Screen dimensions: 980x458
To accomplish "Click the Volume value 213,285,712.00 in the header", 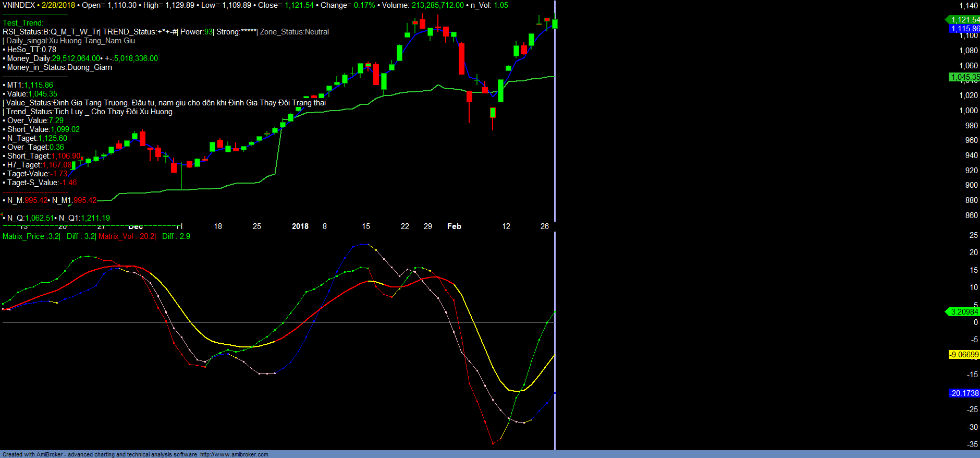I will pos(437,5).
